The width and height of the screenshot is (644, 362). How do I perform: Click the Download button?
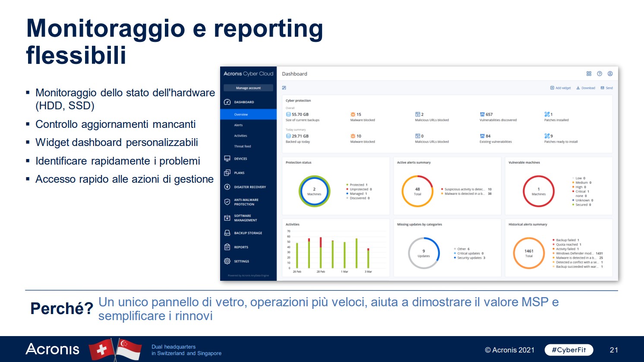586,88
